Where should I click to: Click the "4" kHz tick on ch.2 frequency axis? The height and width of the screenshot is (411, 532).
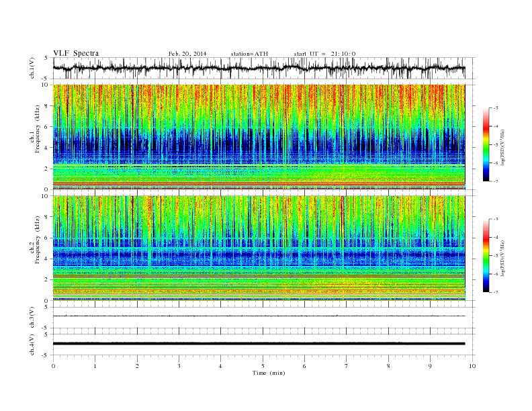46,259
